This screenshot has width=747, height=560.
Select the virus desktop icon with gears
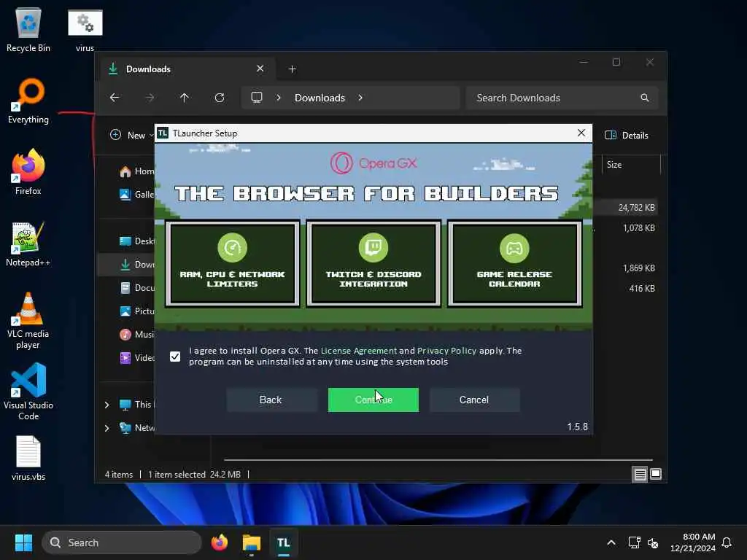(85, 29)
